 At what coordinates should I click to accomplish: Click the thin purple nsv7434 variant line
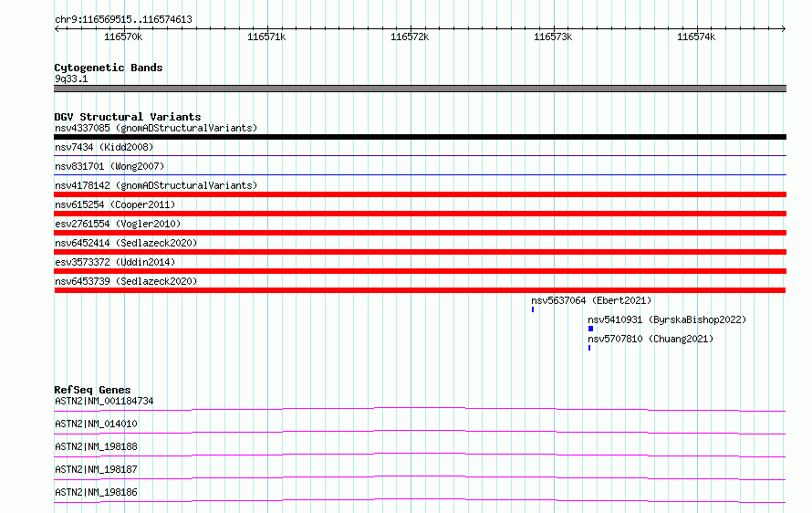(420, 155)
